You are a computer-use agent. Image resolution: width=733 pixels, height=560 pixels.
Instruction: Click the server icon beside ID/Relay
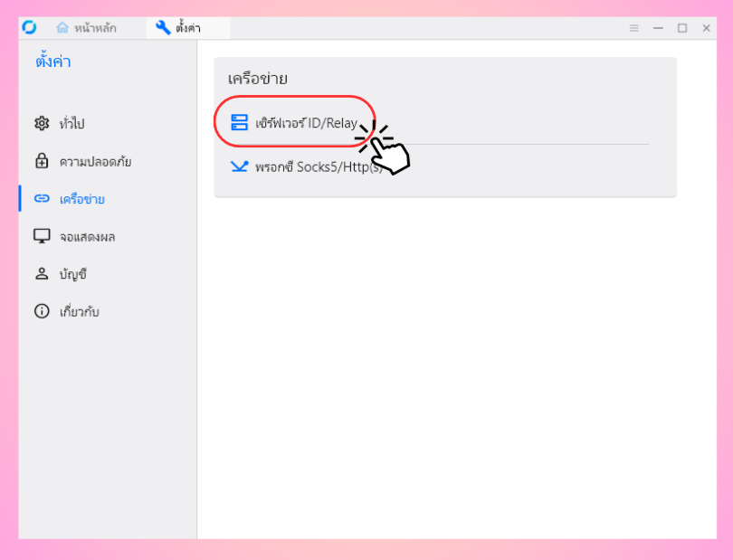coord(239,122)
